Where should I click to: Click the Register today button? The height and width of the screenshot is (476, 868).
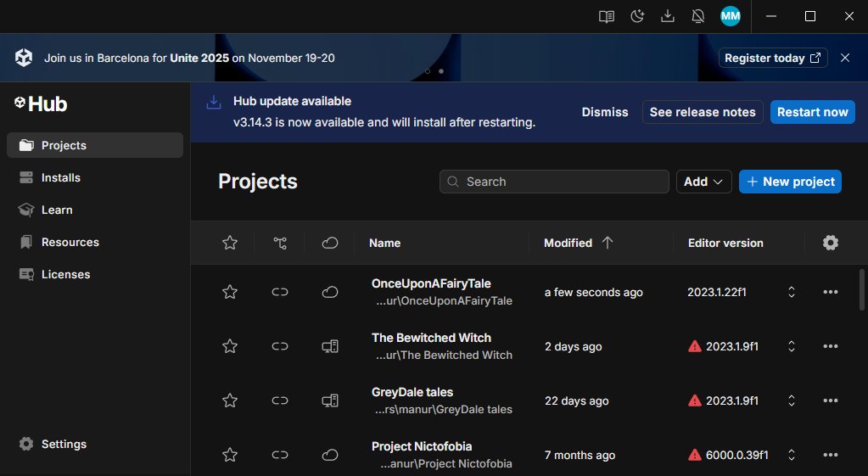pos(773,58)
